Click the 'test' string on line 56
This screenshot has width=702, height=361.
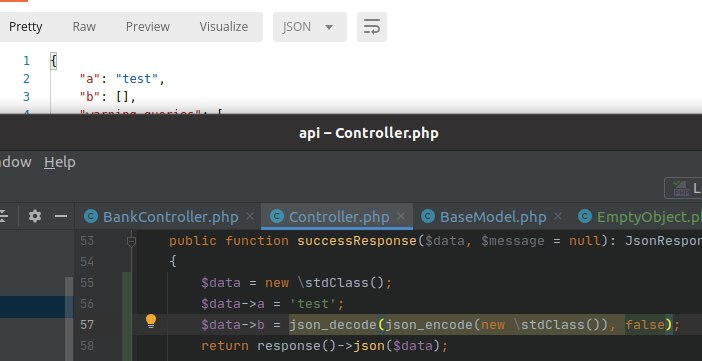point(313,304)
